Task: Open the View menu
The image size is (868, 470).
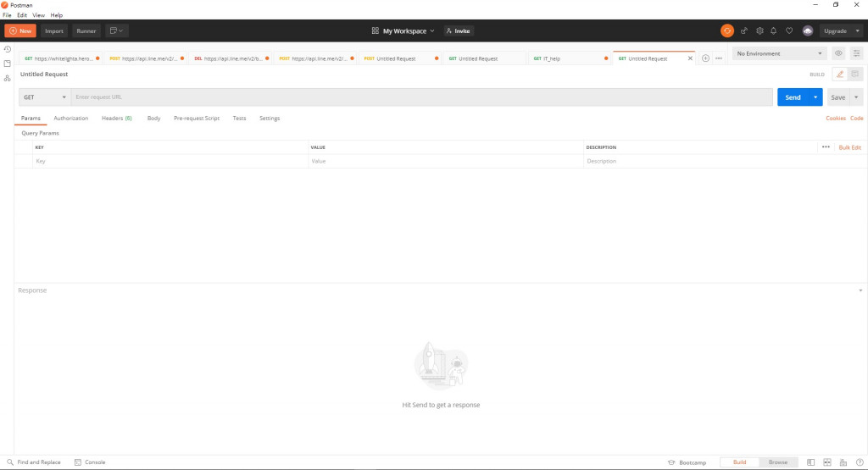Action: pyautogui.click(x=39, y=15)
